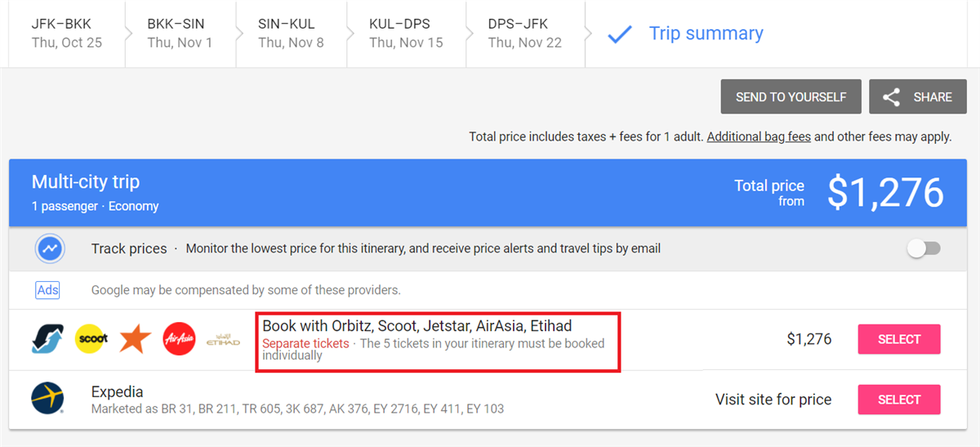
Task: Select the $1,276 separate tickets option
Action: (899, 339)
